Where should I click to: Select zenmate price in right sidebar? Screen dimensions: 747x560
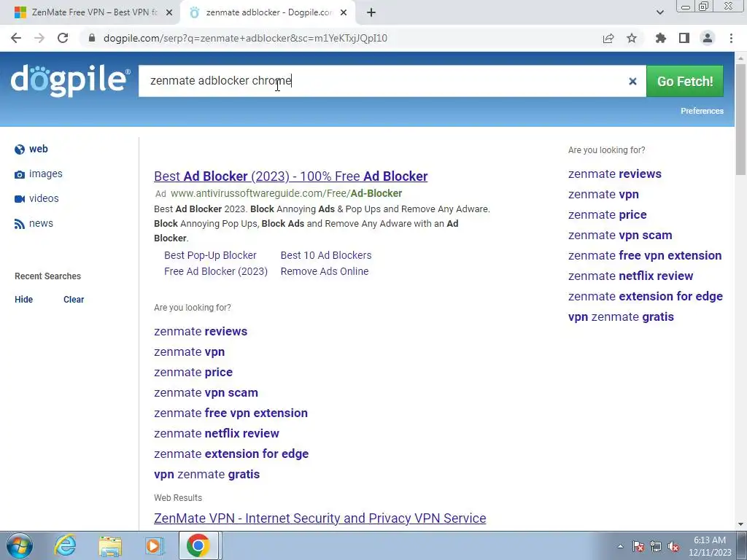(608, 215)
